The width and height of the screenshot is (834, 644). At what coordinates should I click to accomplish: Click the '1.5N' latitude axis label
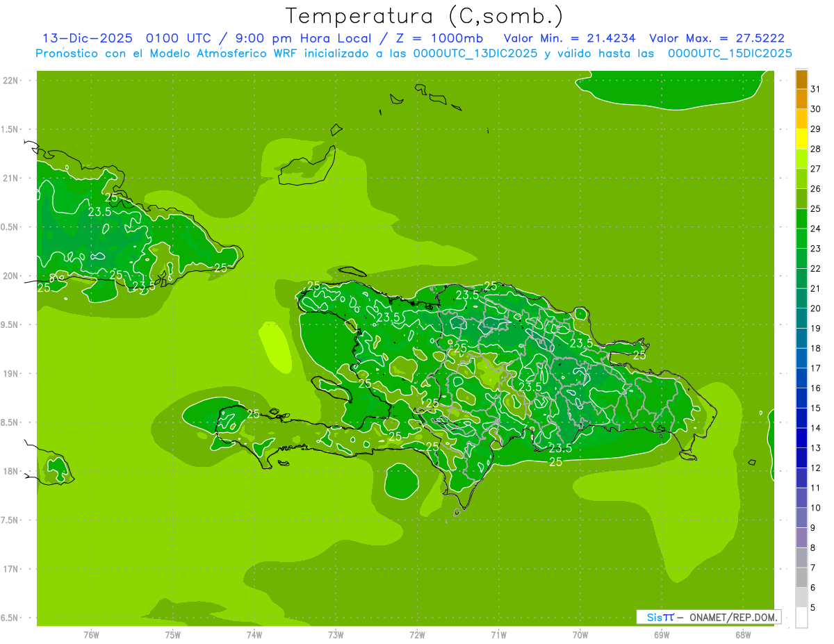click(x=10, y=129)
